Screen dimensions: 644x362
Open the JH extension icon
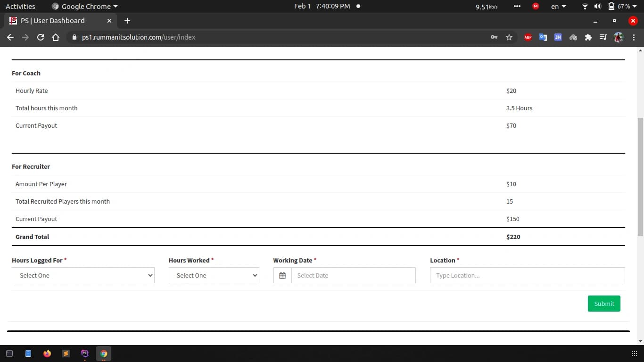click(558, 37)
